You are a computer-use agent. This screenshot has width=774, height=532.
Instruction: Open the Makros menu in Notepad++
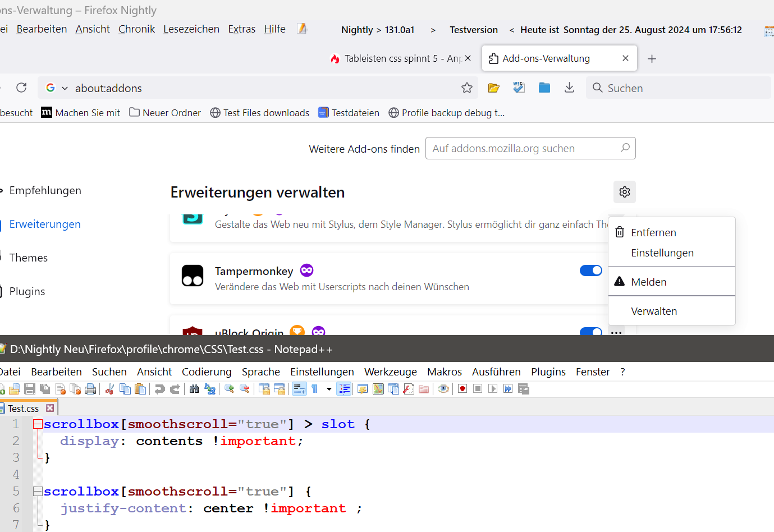point(445,372)
